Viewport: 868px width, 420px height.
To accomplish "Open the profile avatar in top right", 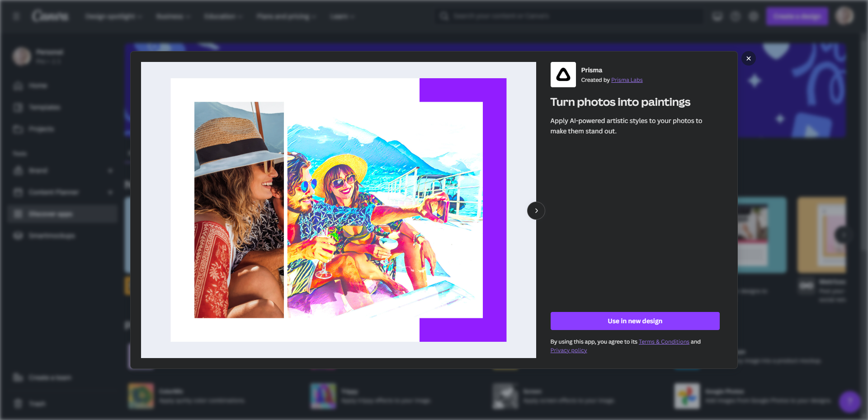I will click(x=844, y=16).
